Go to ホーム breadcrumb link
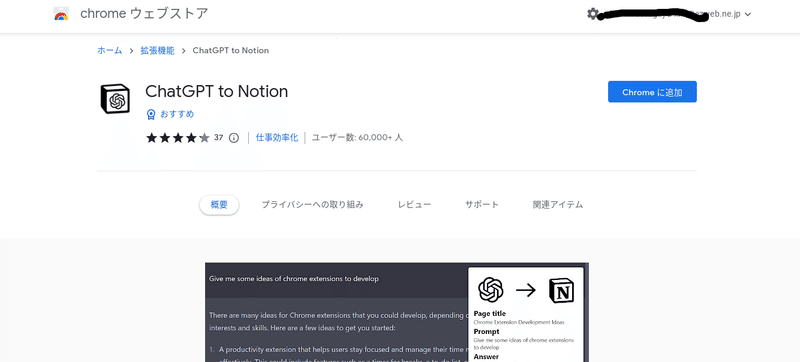Screen dimensions: 800x362 coord(110,50)
